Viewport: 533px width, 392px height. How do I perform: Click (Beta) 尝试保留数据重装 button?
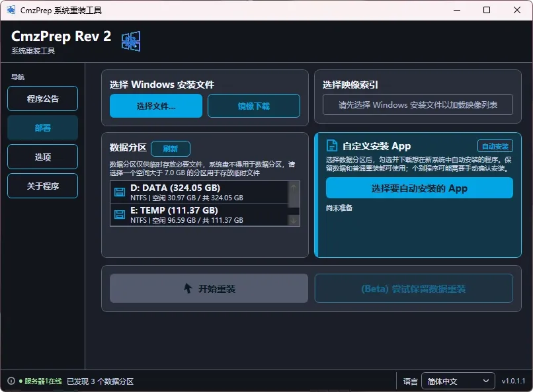(x=413, y=288)
